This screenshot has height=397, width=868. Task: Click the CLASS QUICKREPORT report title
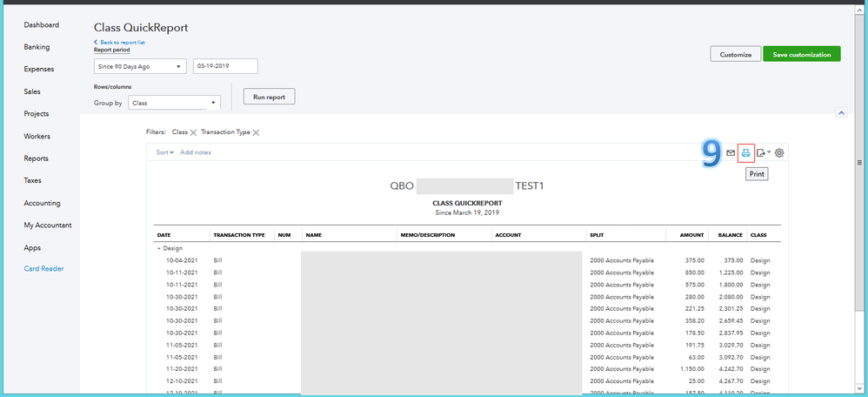pyautogui.click(x=467, y=203)
